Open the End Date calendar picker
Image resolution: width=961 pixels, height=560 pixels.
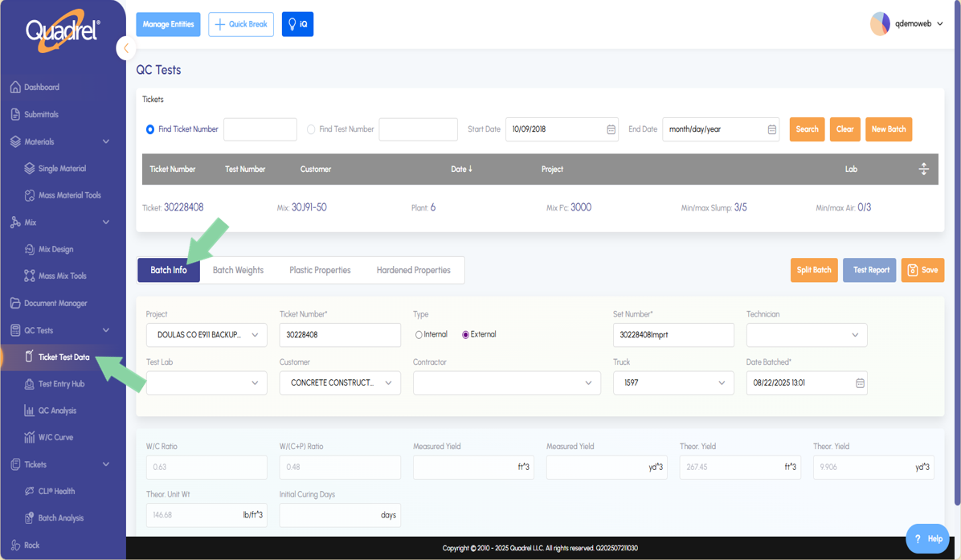point(772,129)
